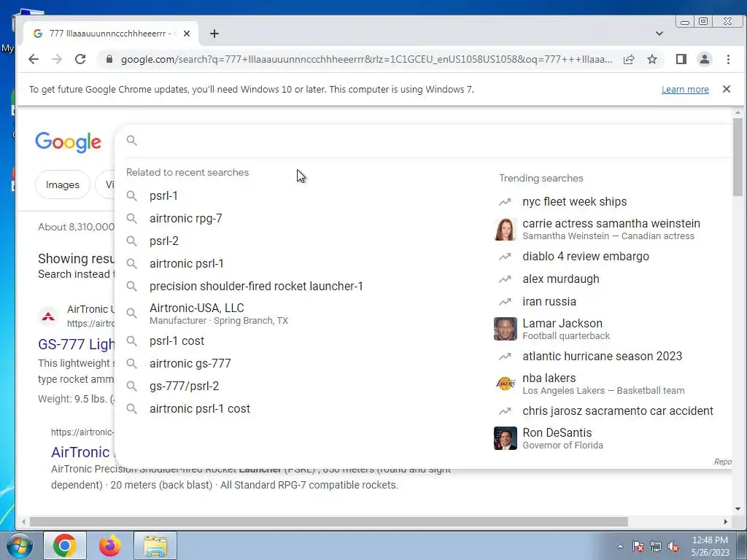Click the muted volume tray icon

pos(673,547)
